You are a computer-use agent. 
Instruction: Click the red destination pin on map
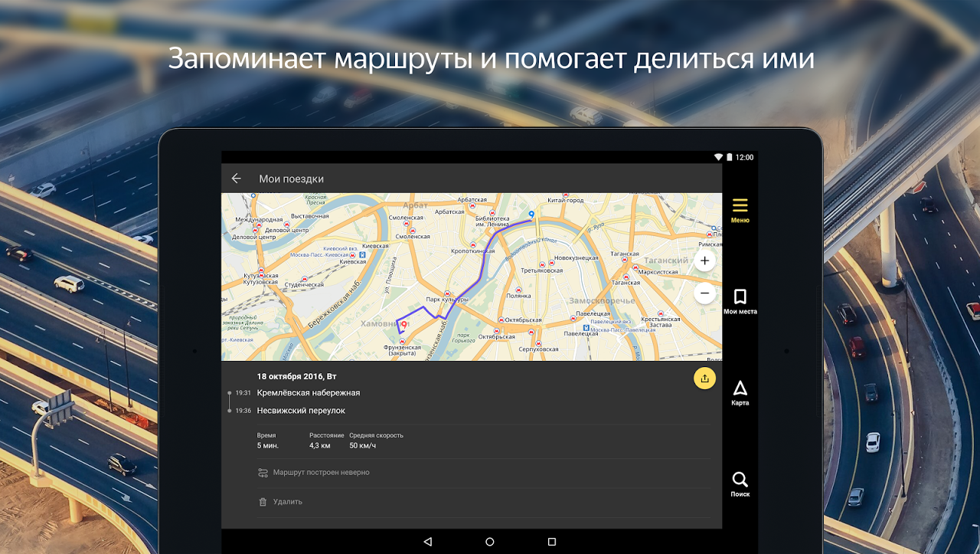click(x=403, y=325)
